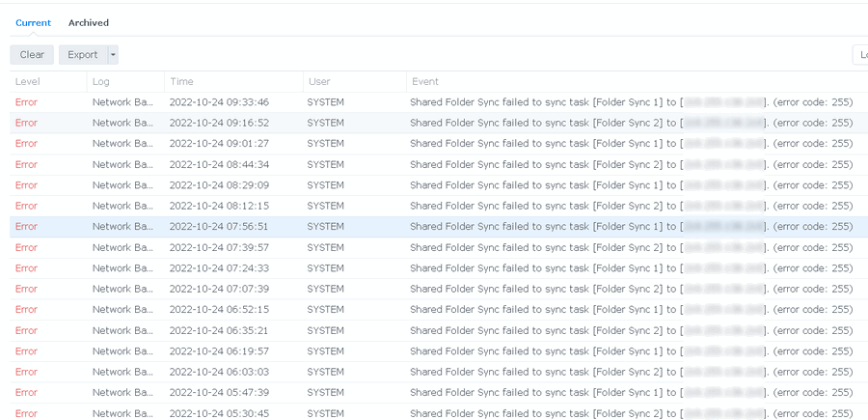Select the log entry at 09:16:52
The image size is (868, 420).
(219, 123)
